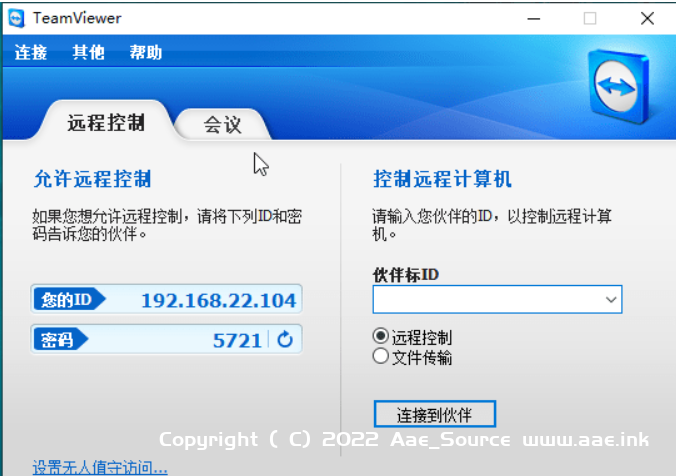
Task: Open the 设置无人值守访问 link
Action: click(100, 467)
